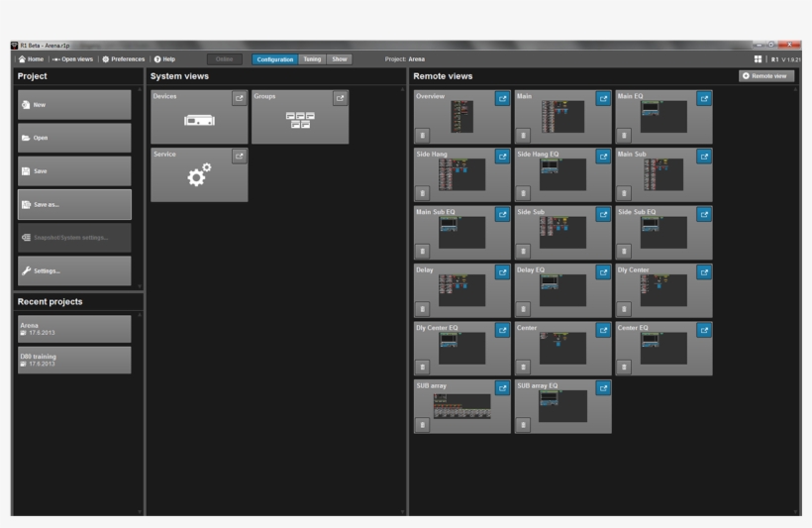
Task: Open project Settings... button
Action: pos(74,270)
